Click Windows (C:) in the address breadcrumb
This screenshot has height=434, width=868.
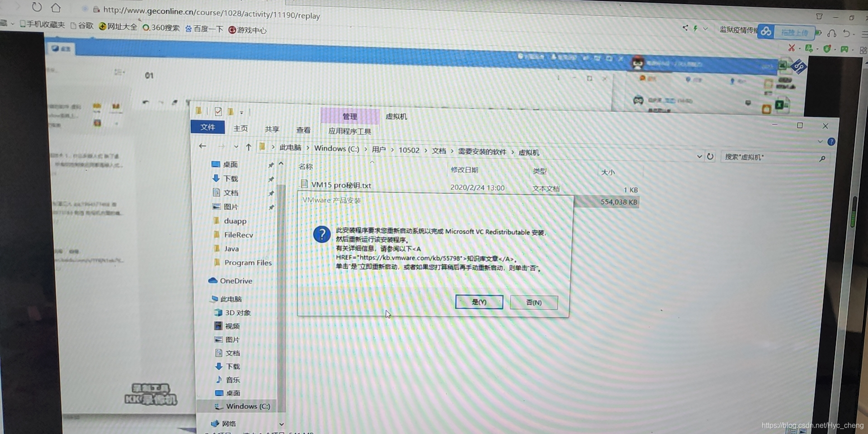click(336, 148)
